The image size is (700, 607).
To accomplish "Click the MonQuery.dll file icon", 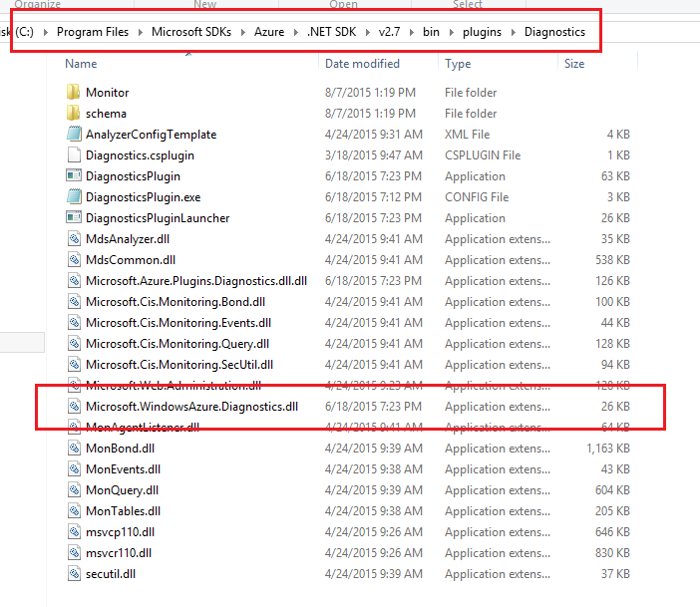I will pyautogui.click(x=74, y=490).
